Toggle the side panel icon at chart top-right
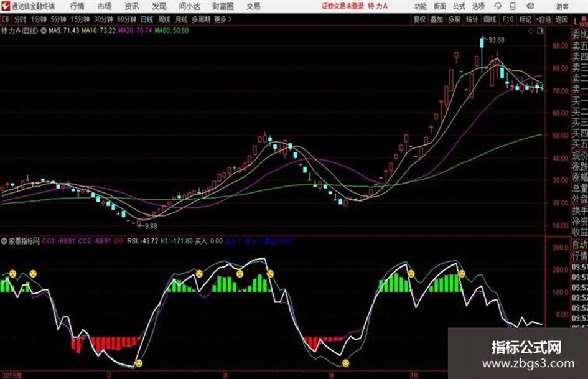 pyautogui.click(x=540, y=32)
